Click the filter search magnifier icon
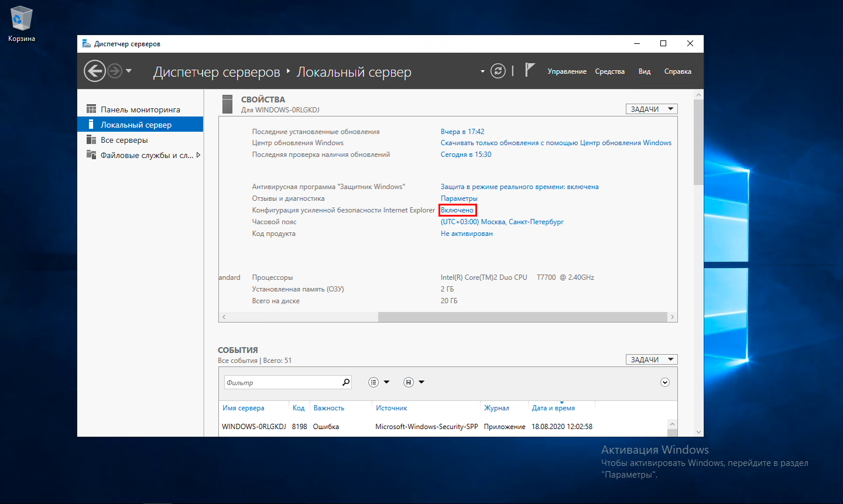Screen dimensions: 843x504 (346, 382)
